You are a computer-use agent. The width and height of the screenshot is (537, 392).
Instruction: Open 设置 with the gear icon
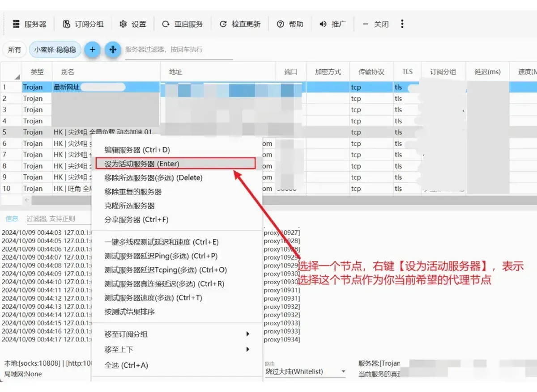(x=133, y=24)
